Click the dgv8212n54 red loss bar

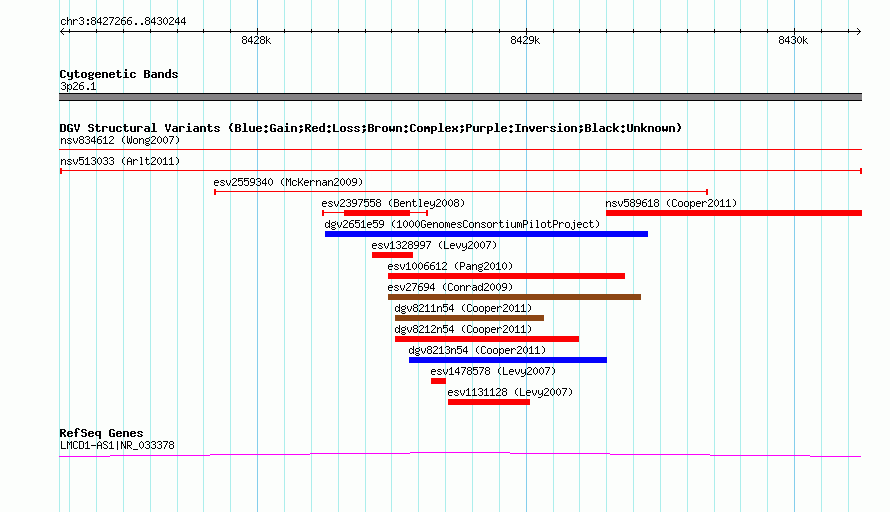tap(487, 339)
